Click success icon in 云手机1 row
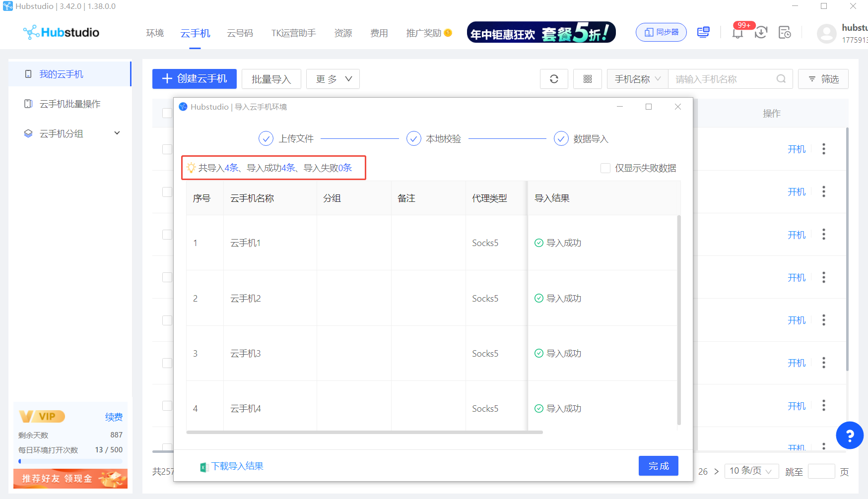 pos(538,243)
